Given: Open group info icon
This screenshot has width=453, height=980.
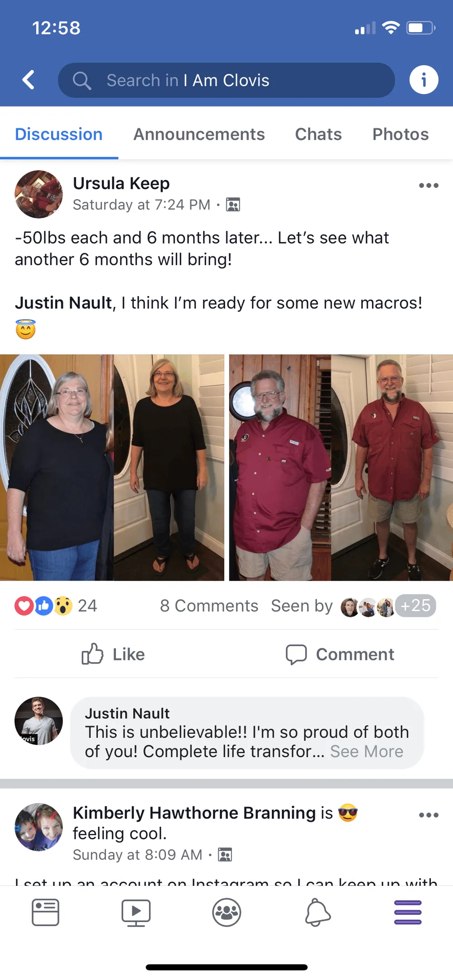Looking at the screenshot, I should (424, 80).
